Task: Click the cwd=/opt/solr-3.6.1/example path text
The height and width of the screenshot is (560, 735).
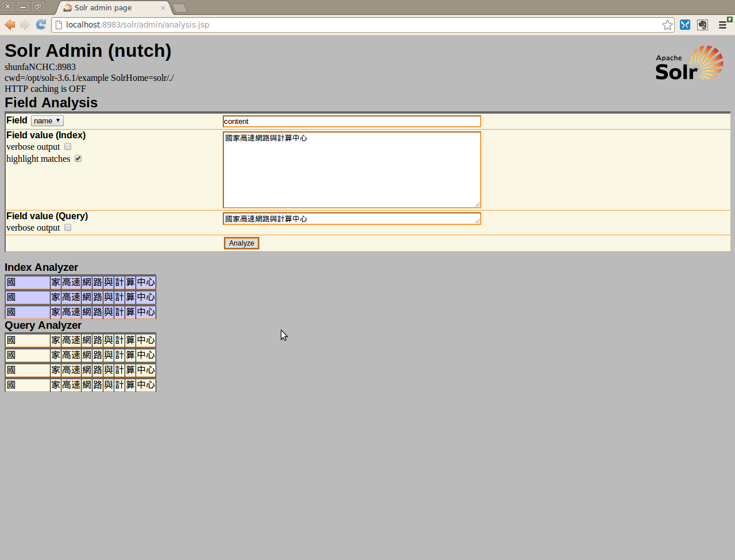Action: click(x=57, y=77)
